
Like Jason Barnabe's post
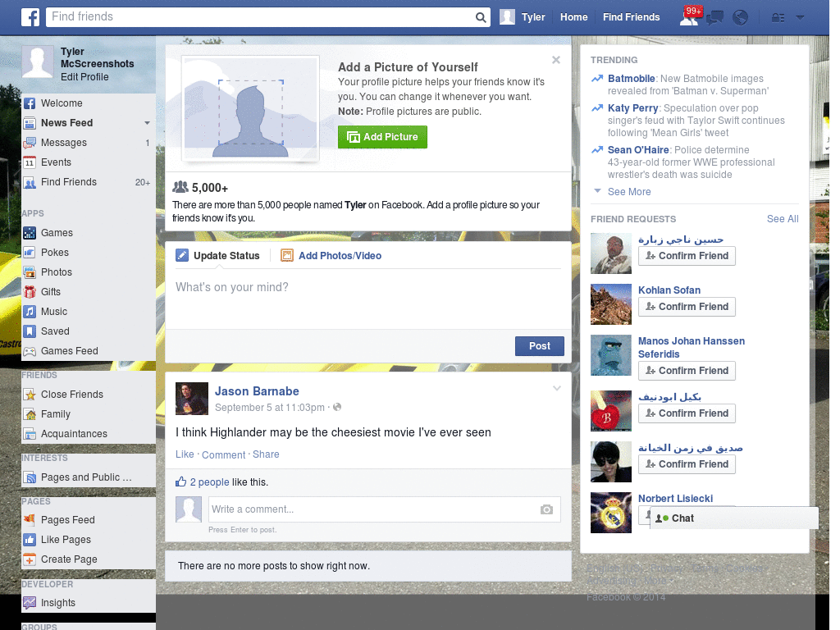185,454
